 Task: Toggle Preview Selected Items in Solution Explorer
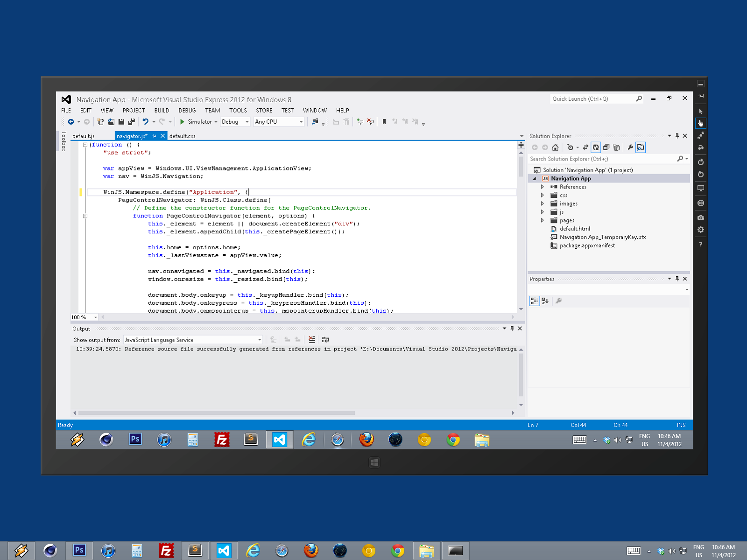[x=641, y=147]
